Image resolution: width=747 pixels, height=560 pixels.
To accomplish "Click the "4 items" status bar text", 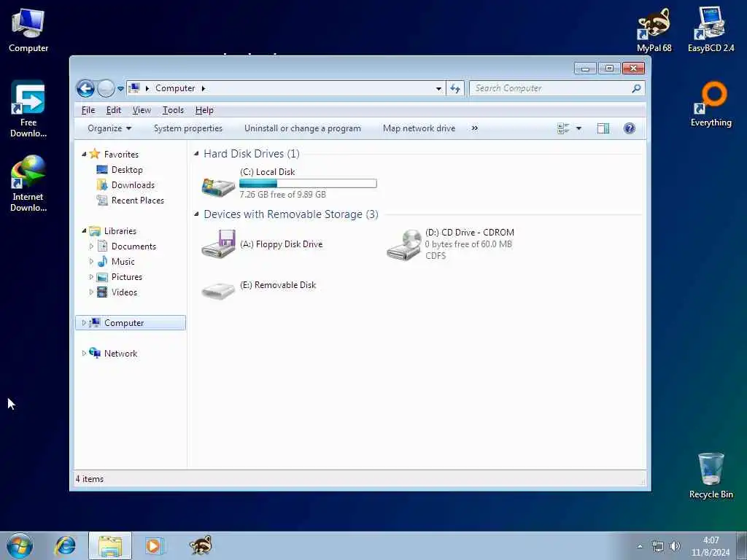I will [90, 479].
